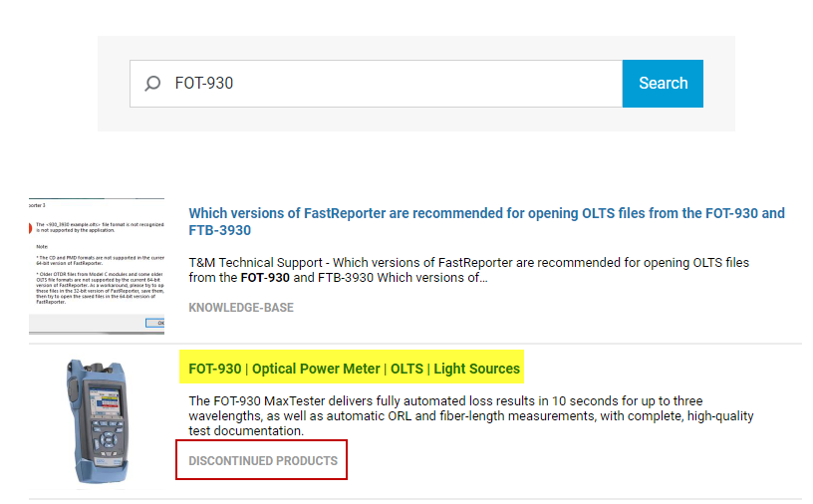Click the "Note:" text in the dialog thumbnail
The image size is (813, 504).
click(x=42, y=247)
